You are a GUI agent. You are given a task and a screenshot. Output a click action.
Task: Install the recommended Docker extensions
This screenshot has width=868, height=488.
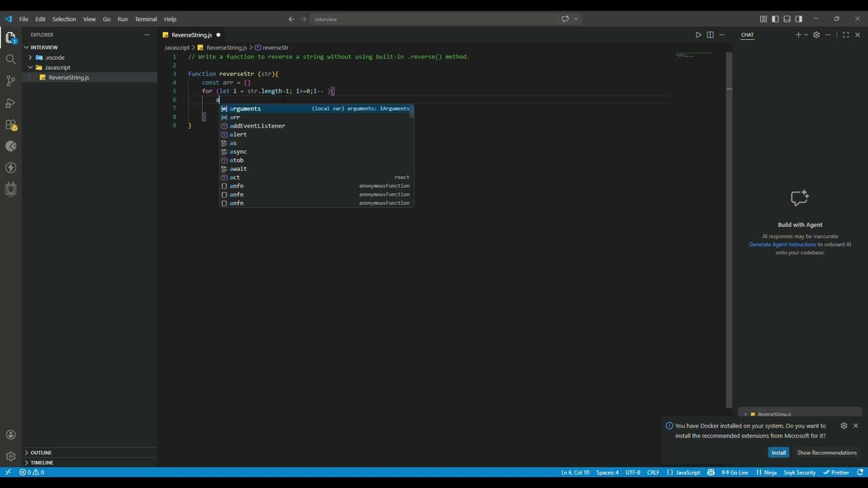[x=778, y=453]
